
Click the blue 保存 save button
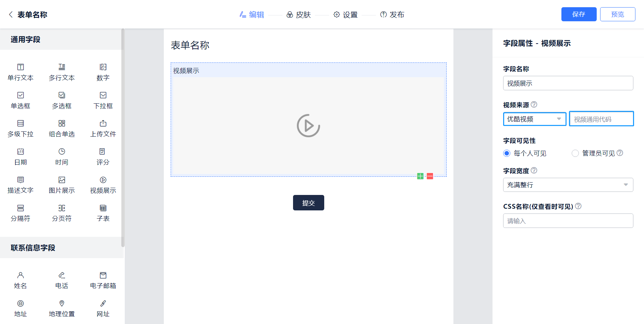coord(579,14)
